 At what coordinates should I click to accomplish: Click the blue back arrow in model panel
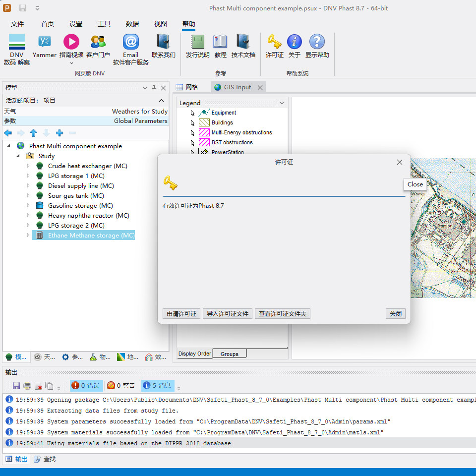pyautogui.click(x=8, y=133)
